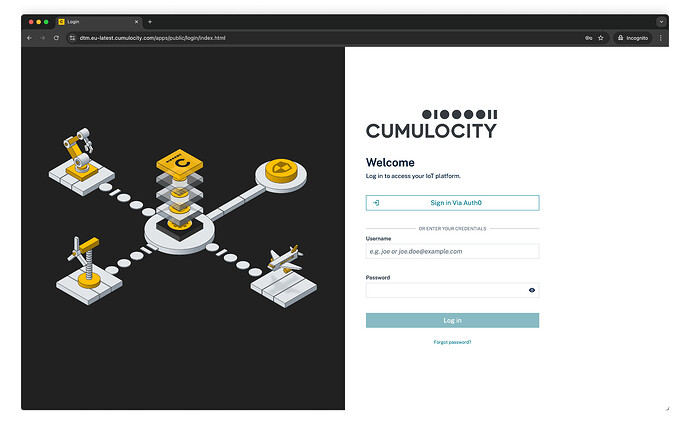The height and width of the screenshot is (437, 690).
Task: Close the Login tab
Action: click(136, 22)
